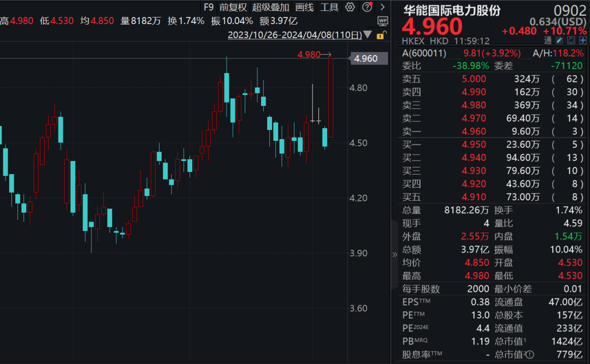Click the 总量 value 8182.26万
The height and width of the screenshot is (364, 590).
click(466, 210)
